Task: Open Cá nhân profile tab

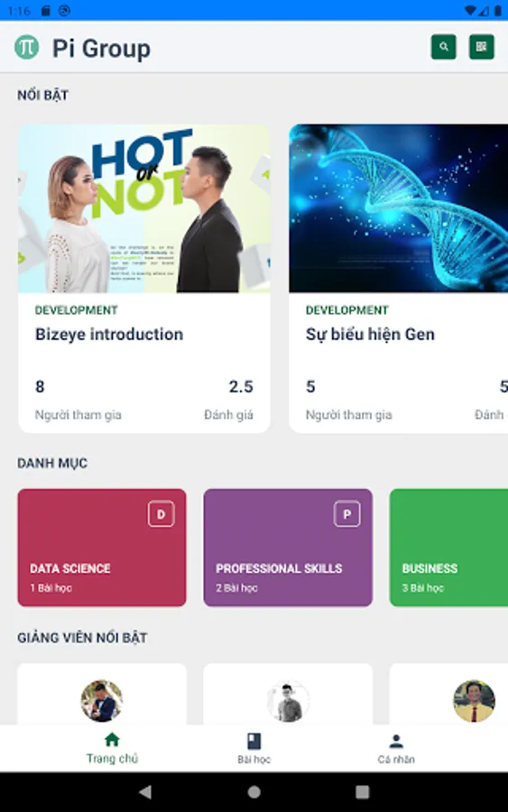Action: click(396, 748)
